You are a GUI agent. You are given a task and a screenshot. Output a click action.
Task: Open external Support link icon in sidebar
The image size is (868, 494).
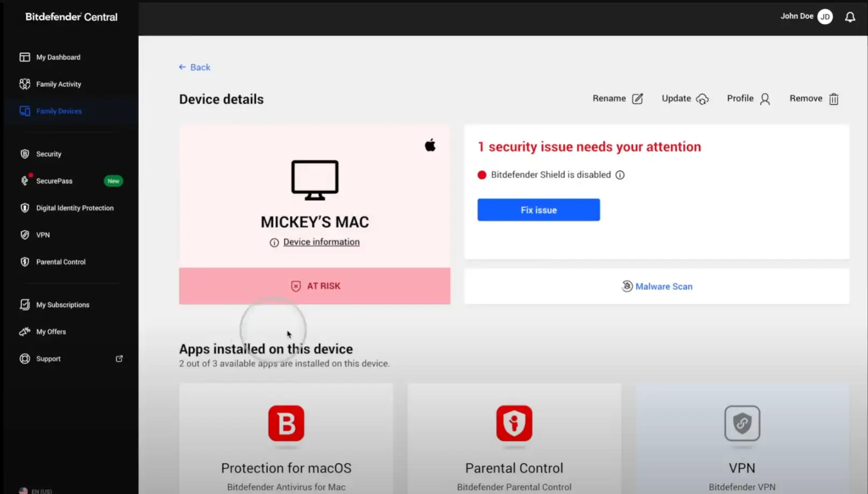119,359
